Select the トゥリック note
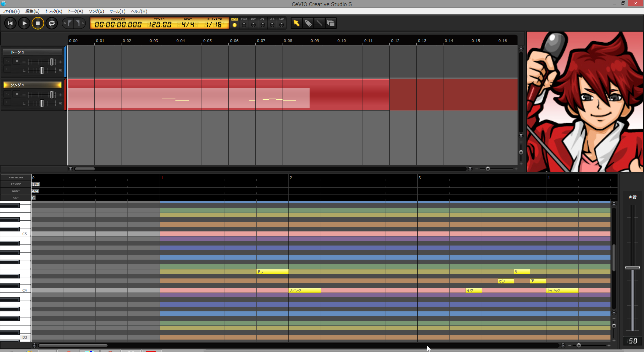 562,290
